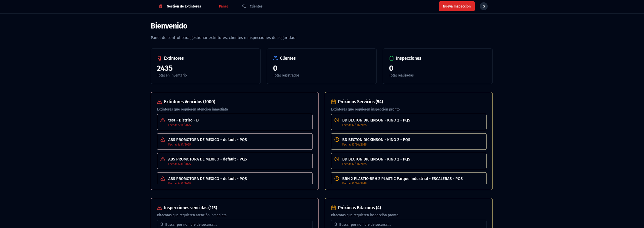The image size is (644, 228).
Task: Open the G user avatar menu
Action: click(x=483, y=6)
